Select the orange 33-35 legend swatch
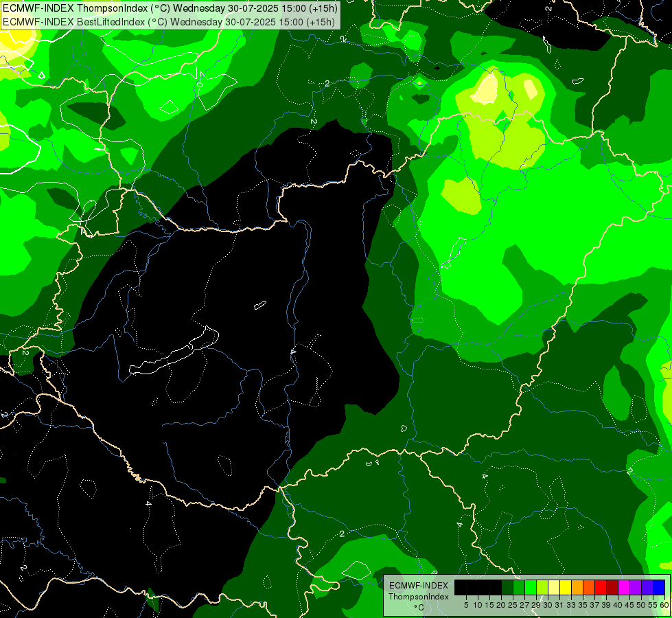672x618 pixels. pos(577,587)
